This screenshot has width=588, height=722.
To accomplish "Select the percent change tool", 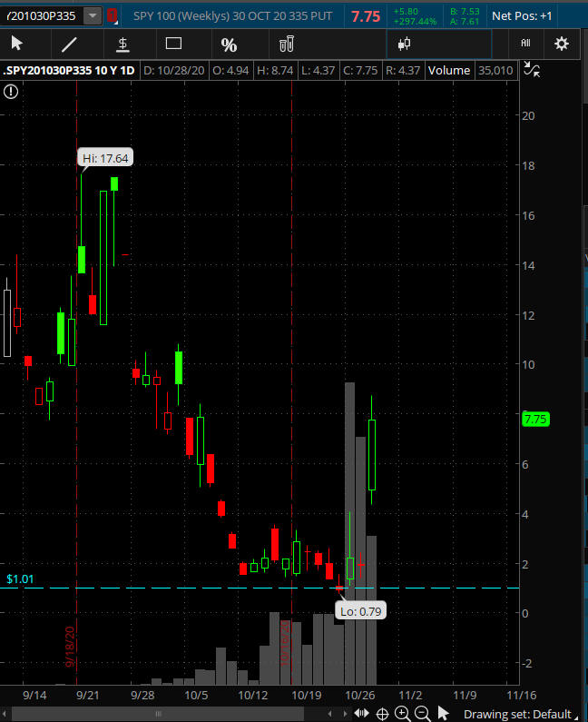I will tap(229, 45).
